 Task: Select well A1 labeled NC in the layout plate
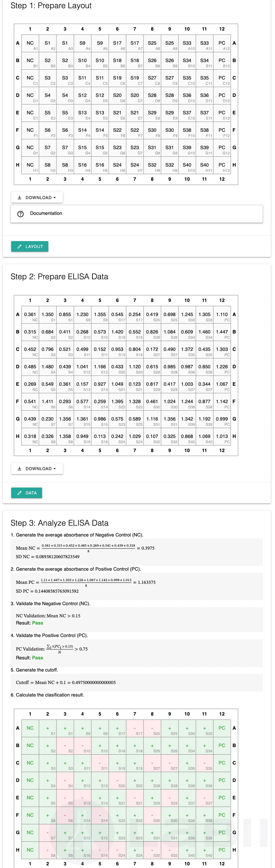[x=30, y=43]
